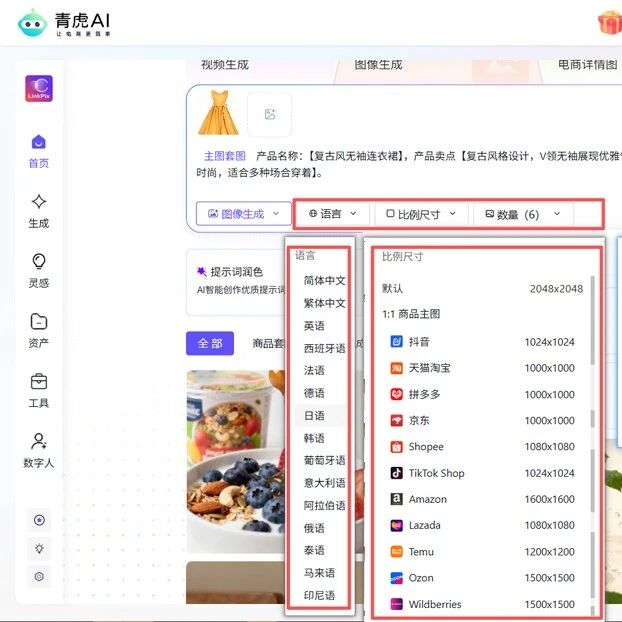The image size is (622, 622).
Task: Select size value 1080x1080 in Shopee row
Action: 549,447
